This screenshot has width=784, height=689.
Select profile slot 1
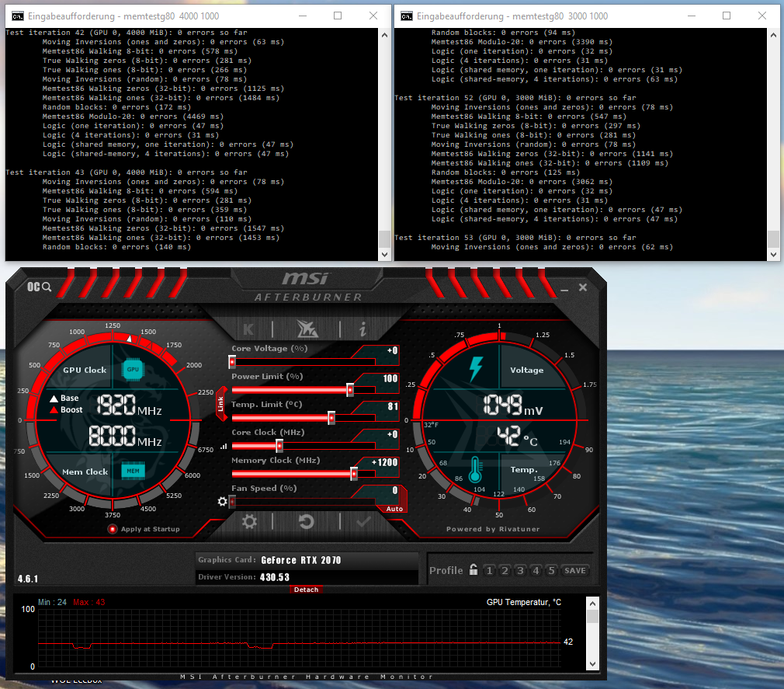490,570
